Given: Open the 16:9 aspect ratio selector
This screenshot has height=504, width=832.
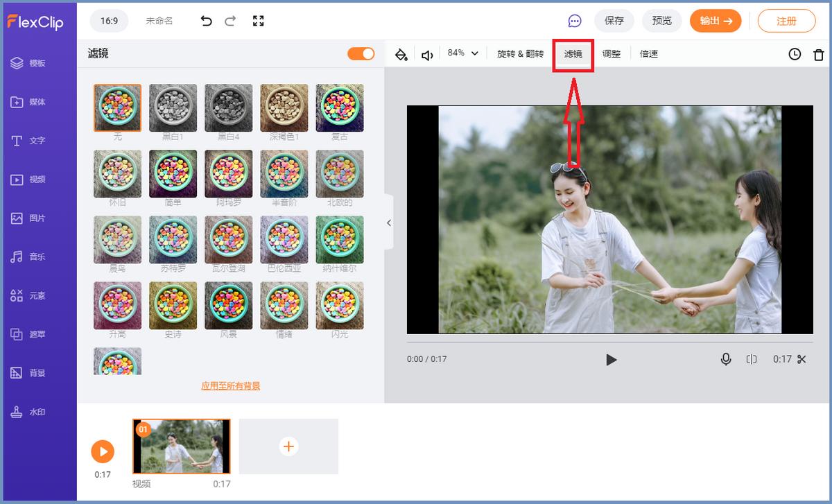Looking at the screenshot, I should 109,21.
